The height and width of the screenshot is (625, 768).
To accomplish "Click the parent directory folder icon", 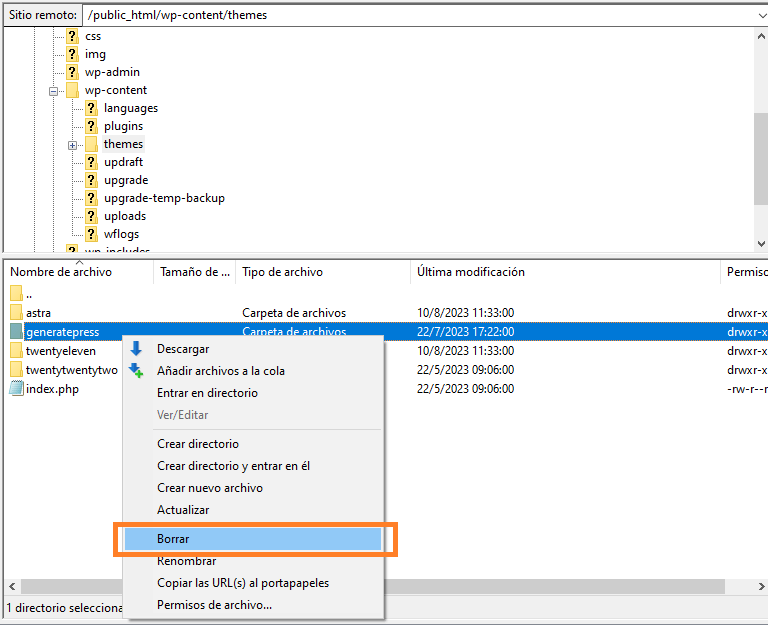I will [16, 294].
